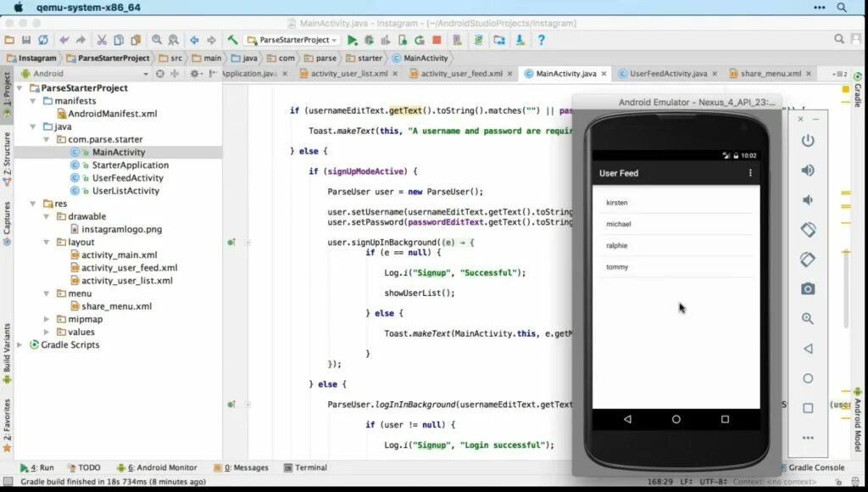Image resolution: width=868 pixels, height=492 pixels.
Task: Select tommy in the User Feed list
Action: point(676,267)
